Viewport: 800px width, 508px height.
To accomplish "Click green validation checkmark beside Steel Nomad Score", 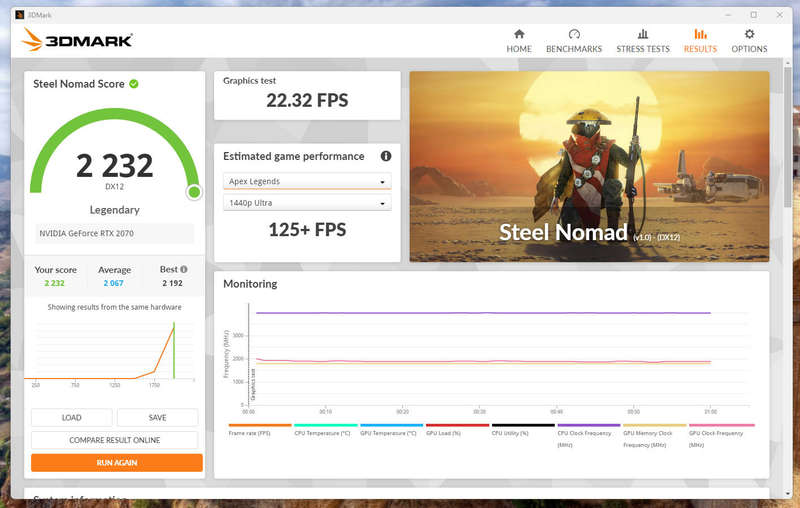I will (134, 84).
